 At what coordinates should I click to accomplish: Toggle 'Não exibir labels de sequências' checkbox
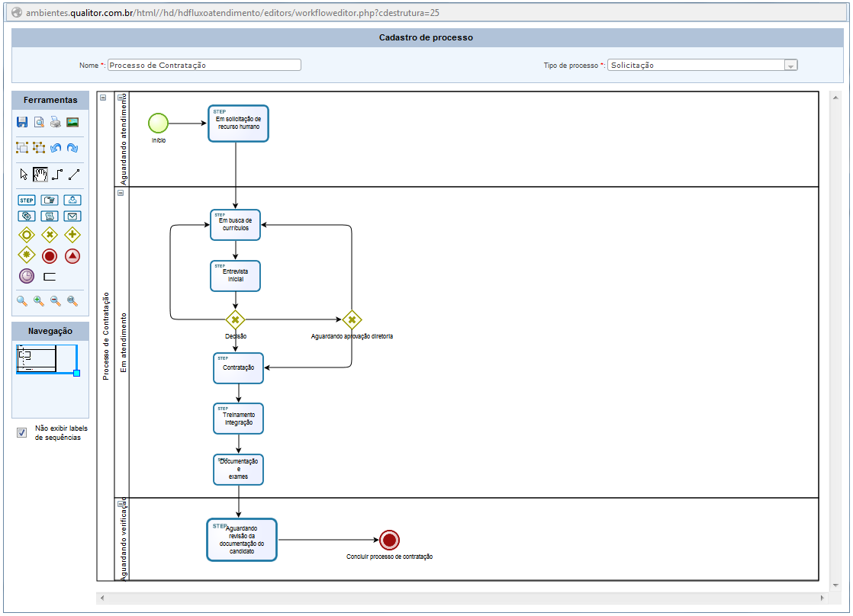(x=22, y=432)
